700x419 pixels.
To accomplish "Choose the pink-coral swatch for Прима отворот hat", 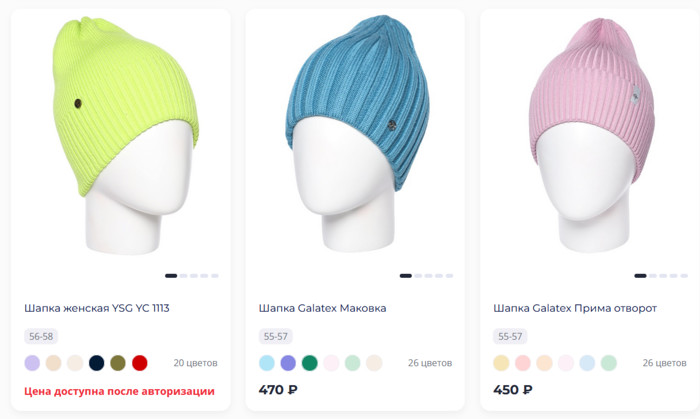I will point(523,363).
